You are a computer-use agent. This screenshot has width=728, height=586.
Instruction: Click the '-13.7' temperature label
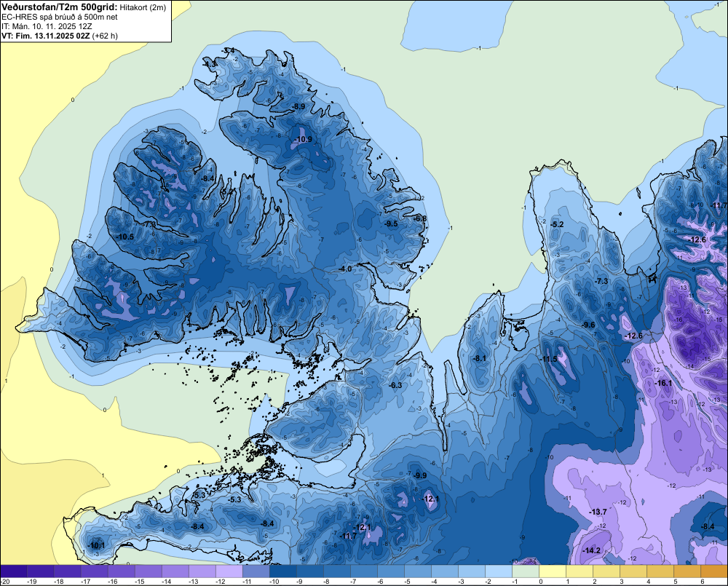598,512
